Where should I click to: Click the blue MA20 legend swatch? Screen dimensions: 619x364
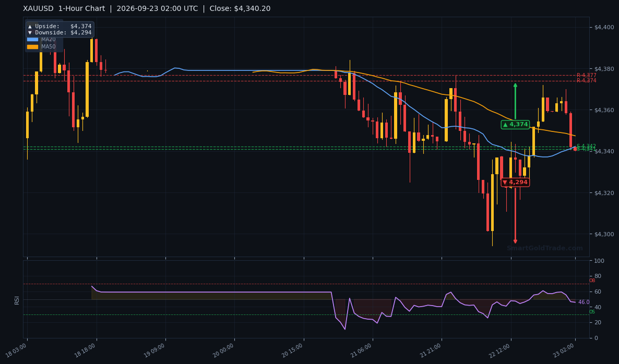(x=32, y=40)
